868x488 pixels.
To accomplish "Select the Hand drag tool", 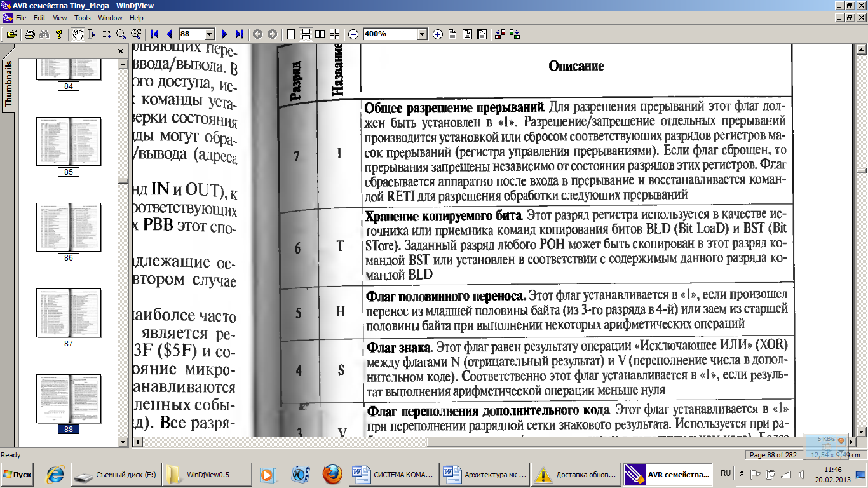I will click(x=77, y=34).
